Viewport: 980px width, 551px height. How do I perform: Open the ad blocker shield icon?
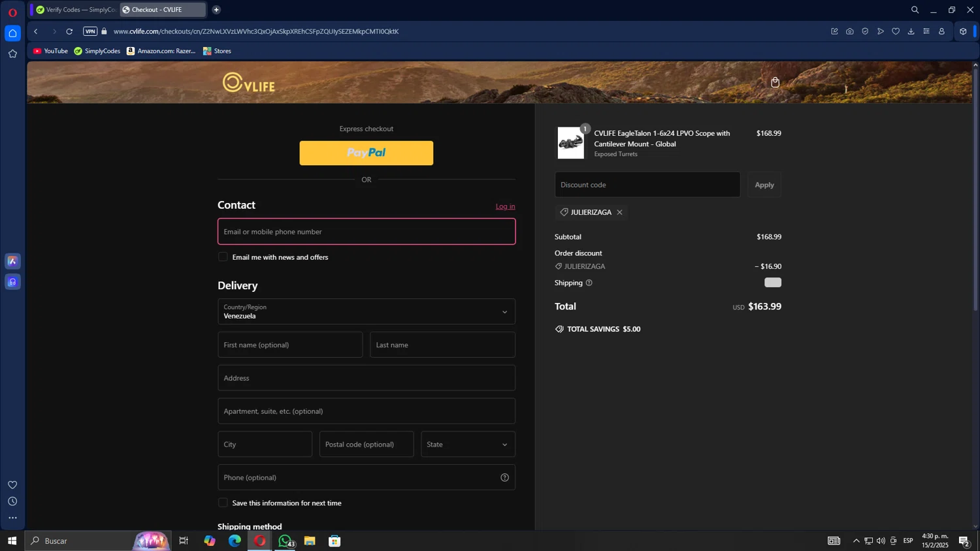point(865,31)
